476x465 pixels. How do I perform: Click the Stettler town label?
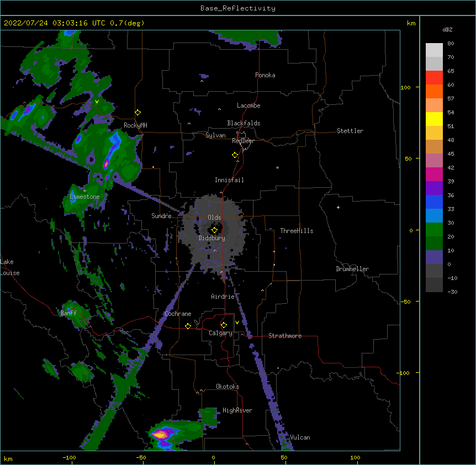[x=350, y=131]
